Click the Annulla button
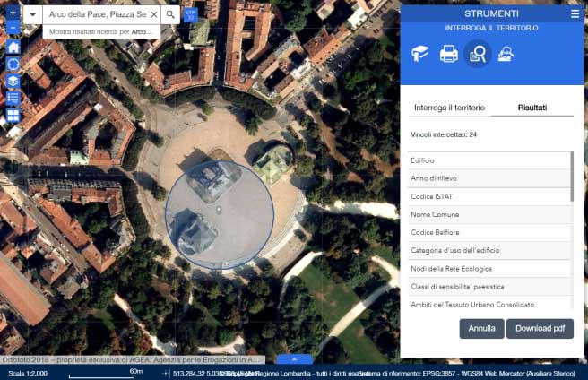Viewport: 588px width, 380px height. click(482, 329)
